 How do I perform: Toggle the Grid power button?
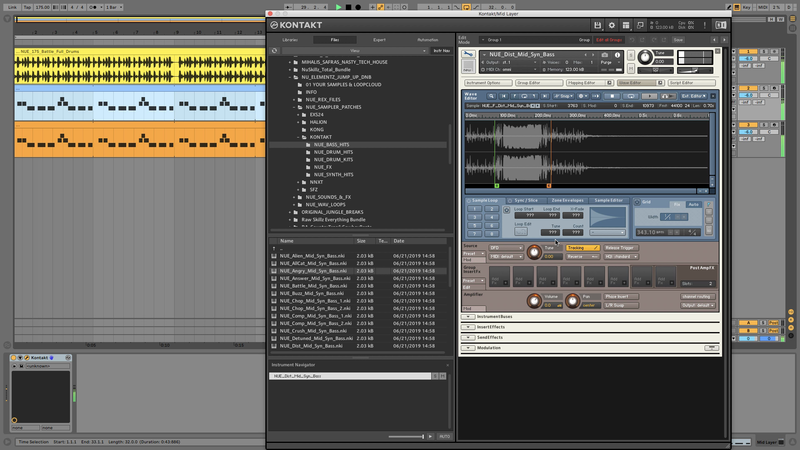[x=637, y=203]
